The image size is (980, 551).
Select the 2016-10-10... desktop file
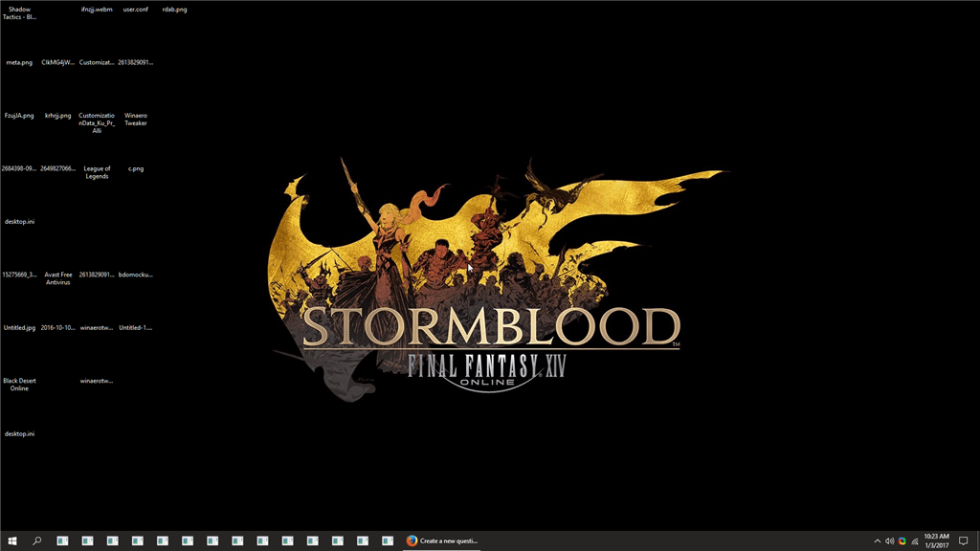tap(58, 328)
